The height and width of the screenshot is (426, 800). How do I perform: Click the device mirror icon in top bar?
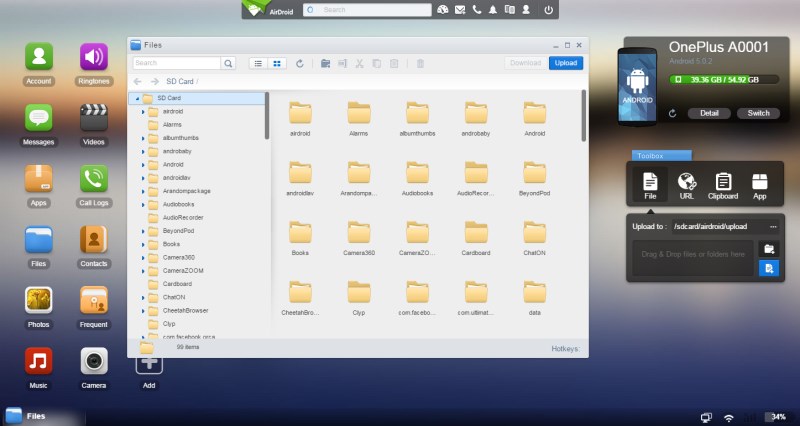509,10
